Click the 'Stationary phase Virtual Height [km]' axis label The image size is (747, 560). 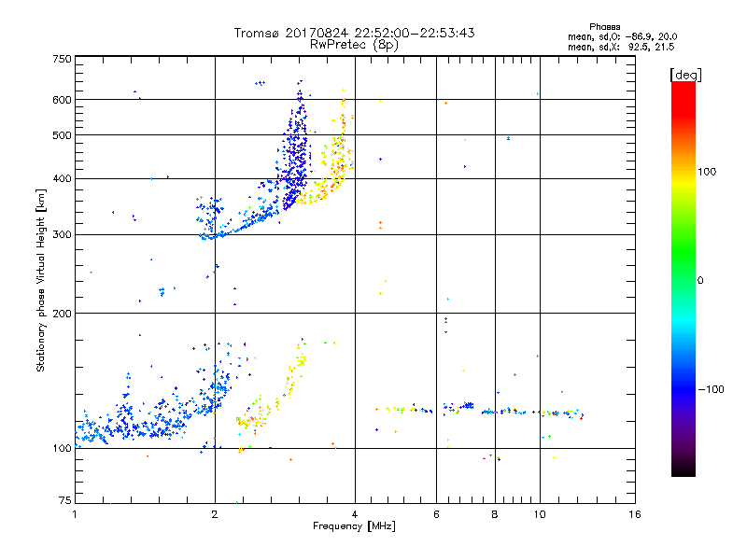coord(41,280)
